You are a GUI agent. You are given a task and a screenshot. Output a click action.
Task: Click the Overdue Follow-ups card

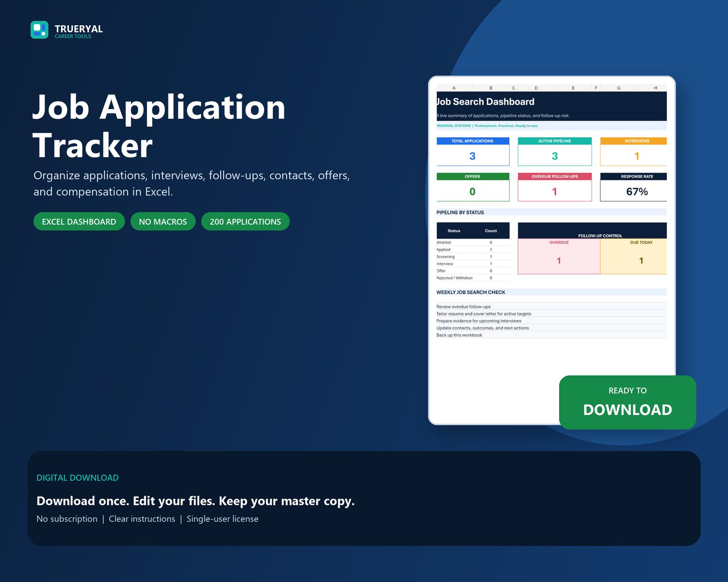[555, 187]
